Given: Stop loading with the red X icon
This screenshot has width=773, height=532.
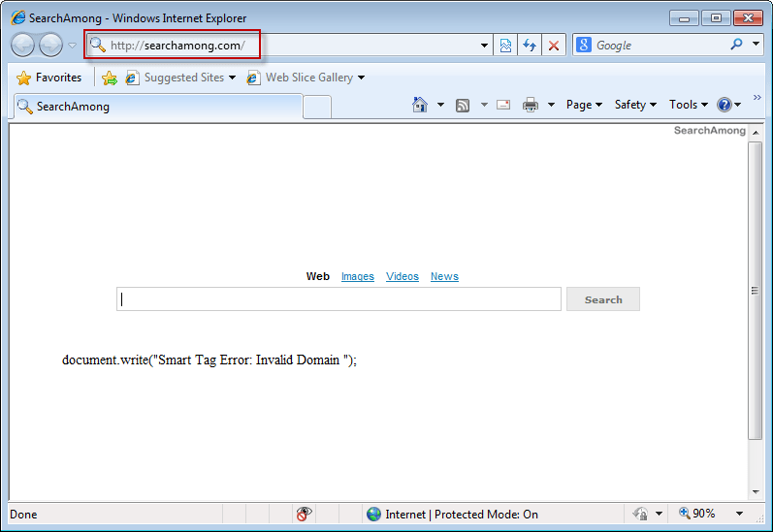Looking at the screenshot, I should 554,46.
